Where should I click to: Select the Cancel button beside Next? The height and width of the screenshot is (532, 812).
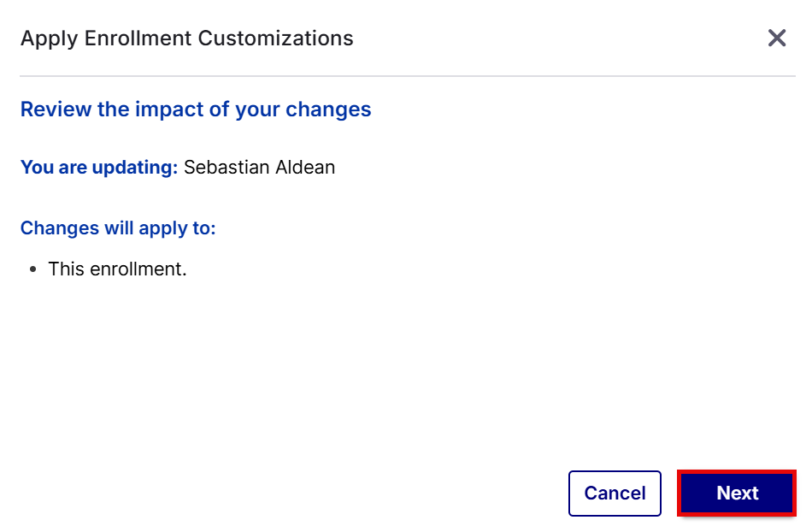pyautogui.click(x=615, y=494)
